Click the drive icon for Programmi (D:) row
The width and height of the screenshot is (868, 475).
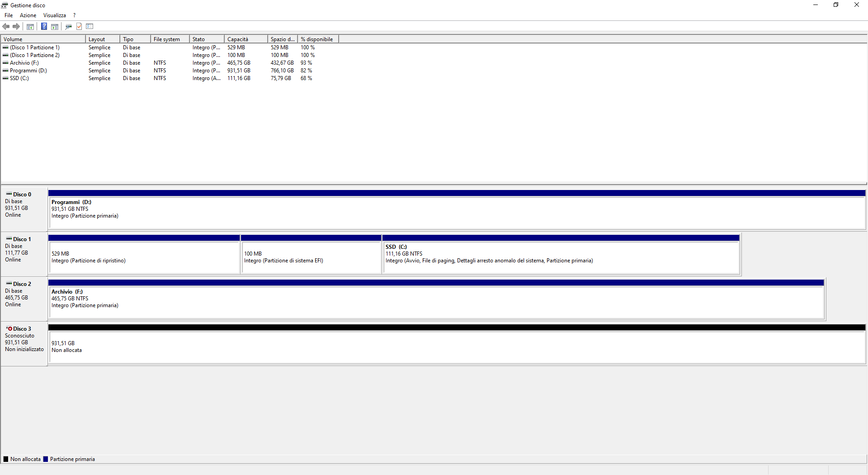[5, 71]
